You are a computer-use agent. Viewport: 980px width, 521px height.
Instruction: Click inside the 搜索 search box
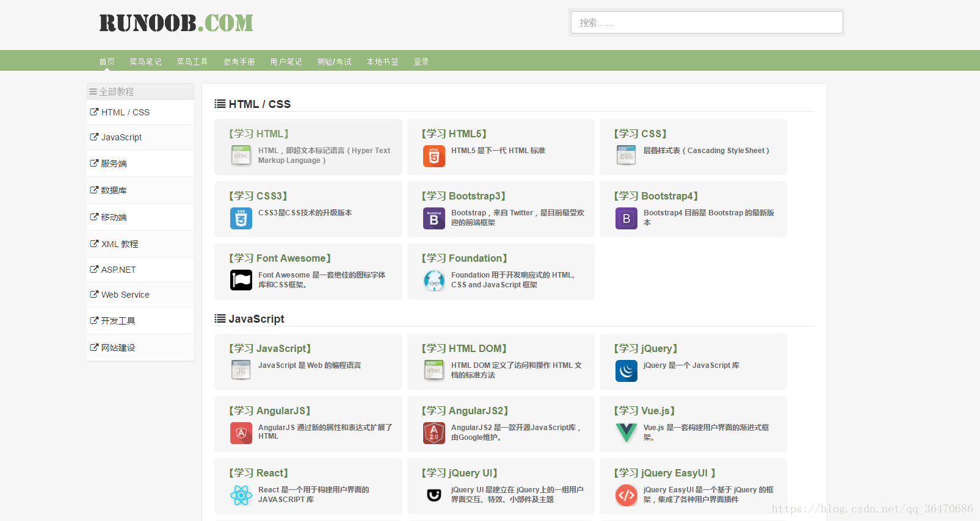pos(707,23)
